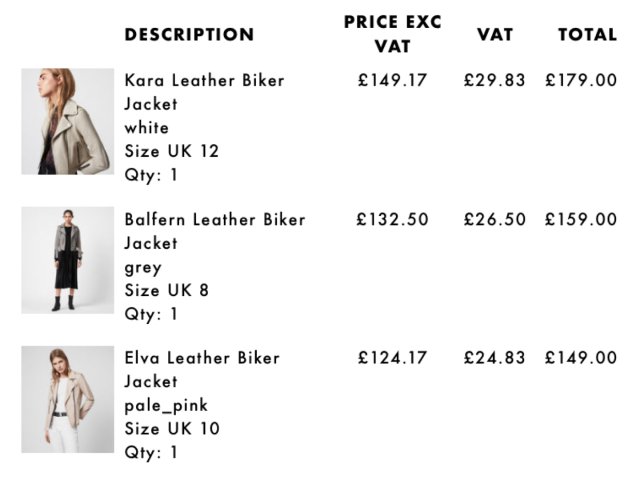The width and height of the screenshot is (640, 480).
Task: Select the Size UK 8 label
Action: (x=166, y=291)
